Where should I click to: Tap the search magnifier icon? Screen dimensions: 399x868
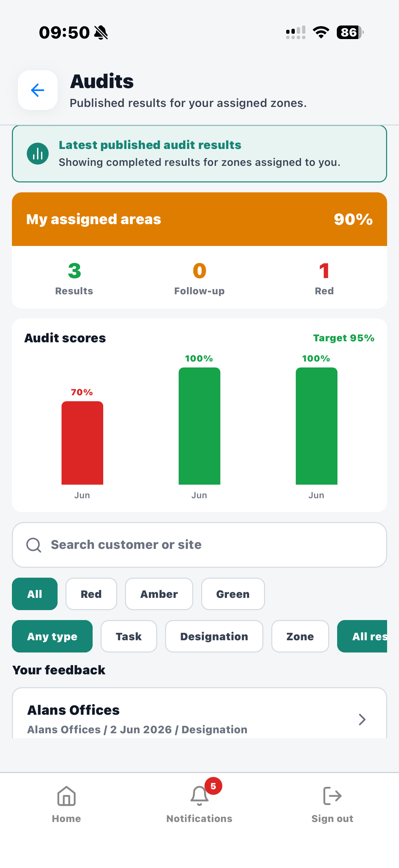(34, 545)
